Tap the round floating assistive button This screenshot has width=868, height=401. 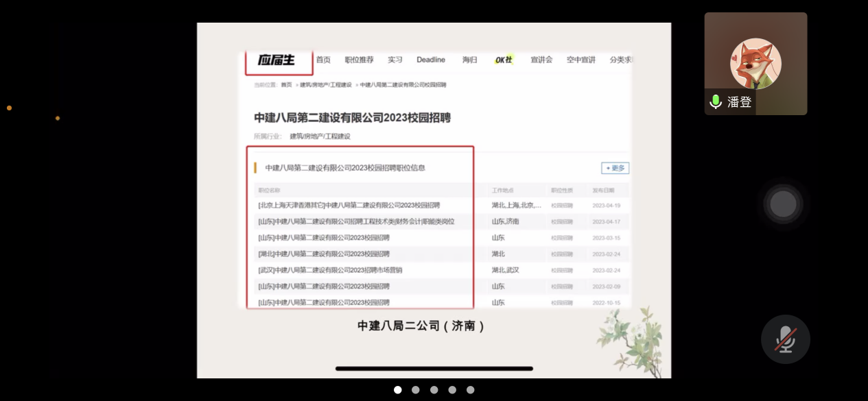point(783,204)
